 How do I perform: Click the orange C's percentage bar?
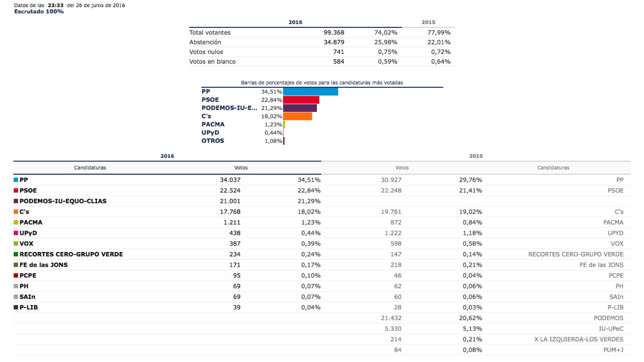(x=297, y=116)
